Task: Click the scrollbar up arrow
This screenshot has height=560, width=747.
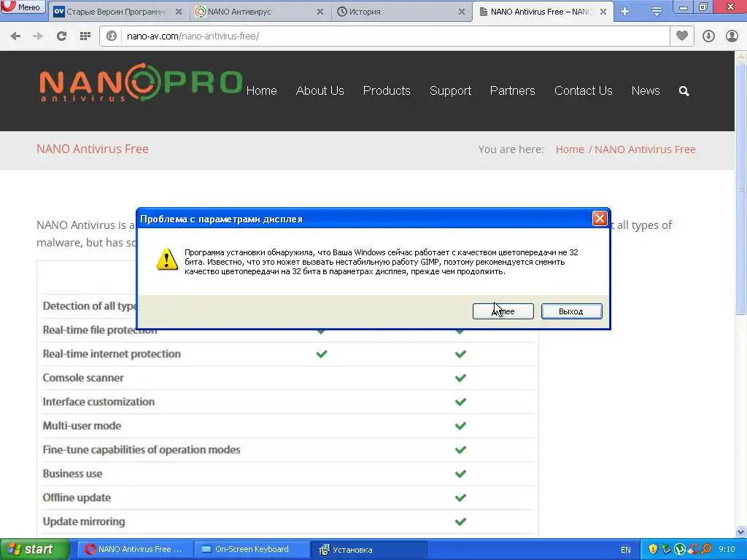Action: tap(741, 58)
